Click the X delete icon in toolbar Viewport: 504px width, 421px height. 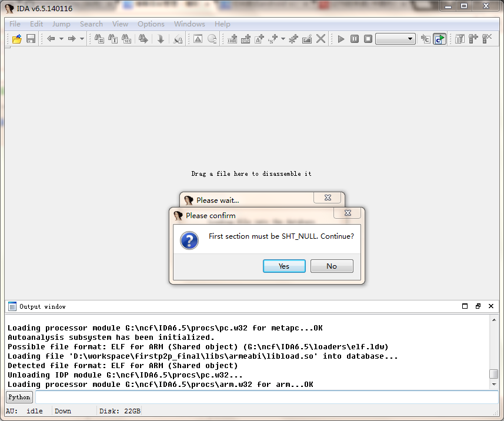(321, 39)
